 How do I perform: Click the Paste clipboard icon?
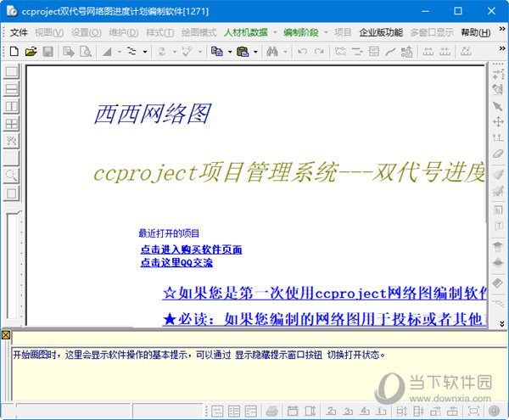[243, 51]
